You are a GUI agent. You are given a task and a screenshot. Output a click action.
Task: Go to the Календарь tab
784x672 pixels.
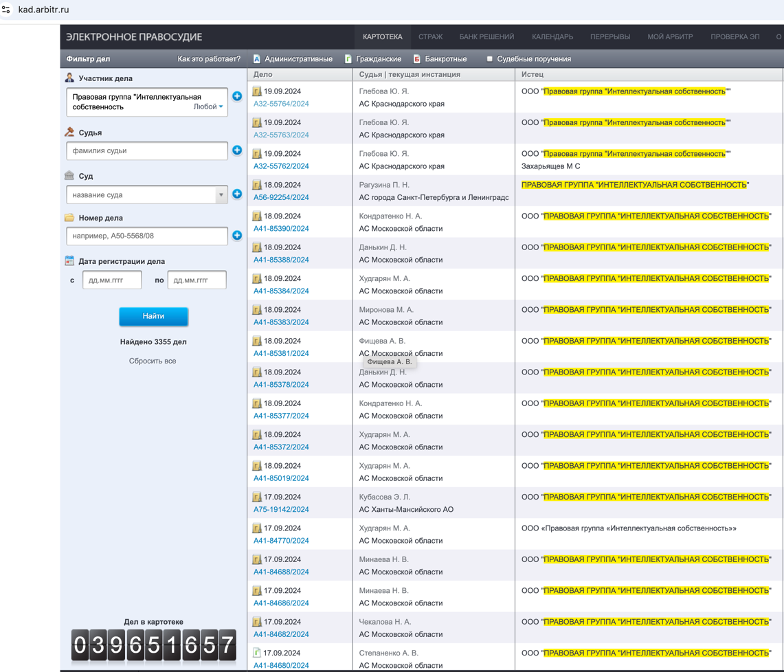coord(552,36)
